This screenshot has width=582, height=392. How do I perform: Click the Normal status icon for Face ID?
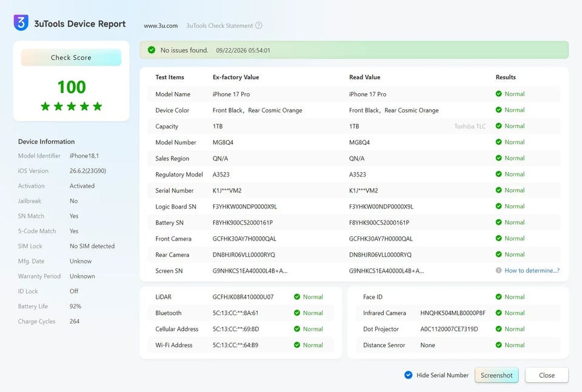coord(498,297)
